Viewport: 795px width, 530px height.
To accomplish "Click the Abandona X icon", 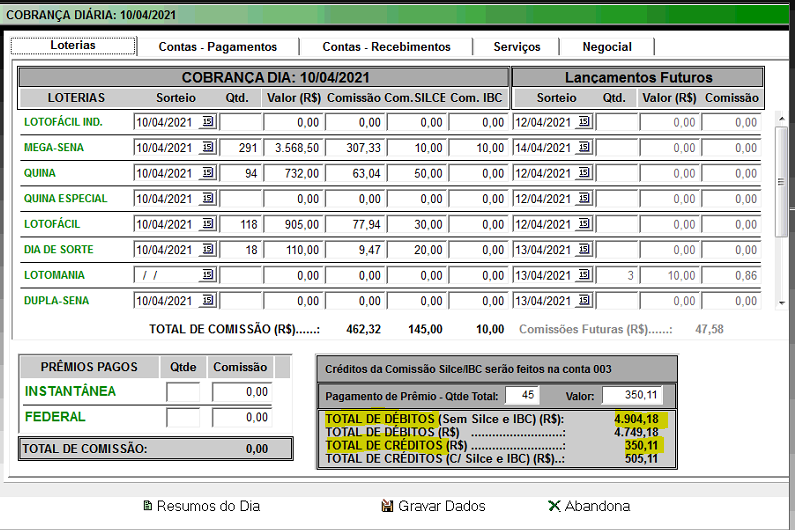I will 554,506.
